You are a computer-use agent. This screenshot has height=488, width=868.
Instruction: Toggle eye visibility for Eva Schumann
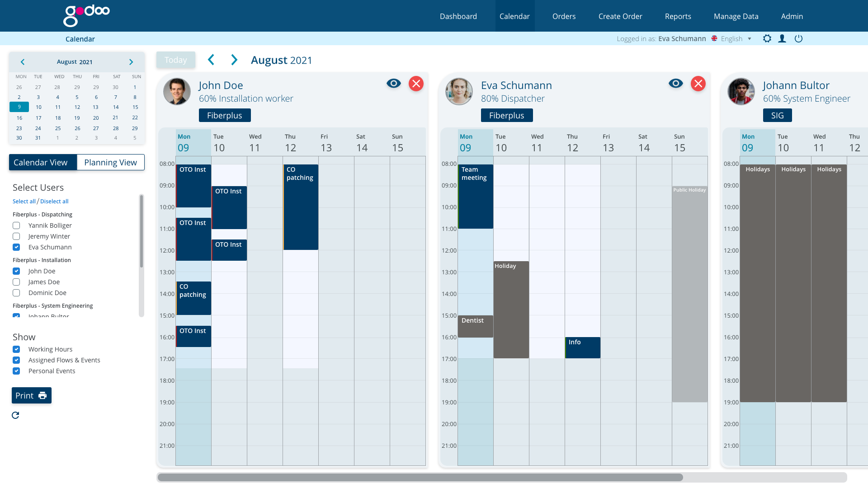coord(676,83)
